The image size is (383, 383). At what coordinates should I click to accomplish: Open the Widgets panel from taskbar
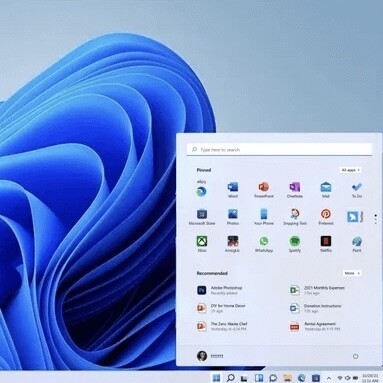[259, 378]
